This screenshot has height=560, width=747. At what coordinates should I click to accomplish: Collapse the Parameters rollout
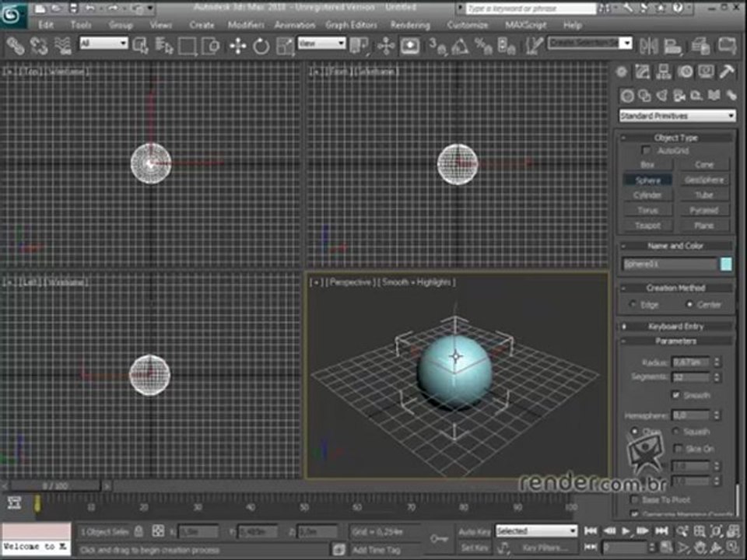[x=676, y=341]
